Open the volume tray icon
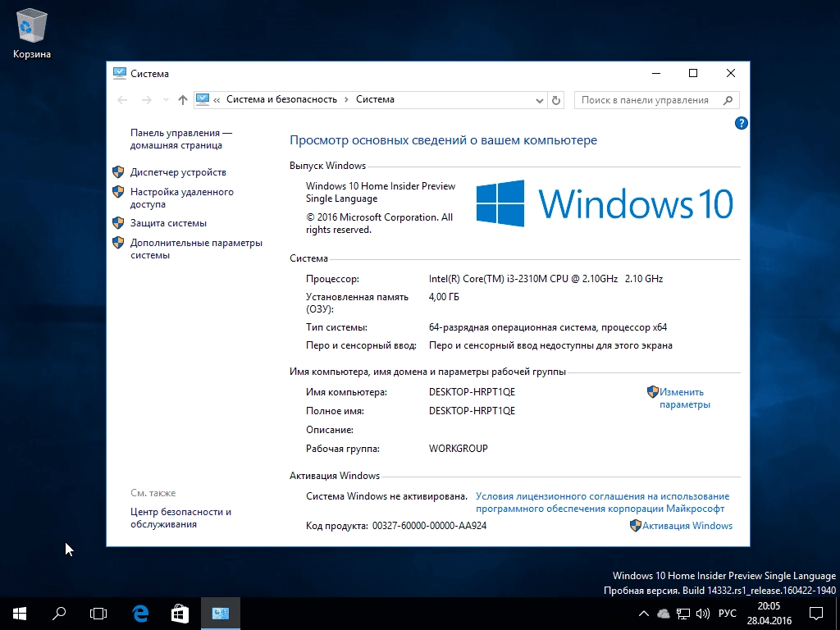840x630 pixels. (x=703, y=614)
